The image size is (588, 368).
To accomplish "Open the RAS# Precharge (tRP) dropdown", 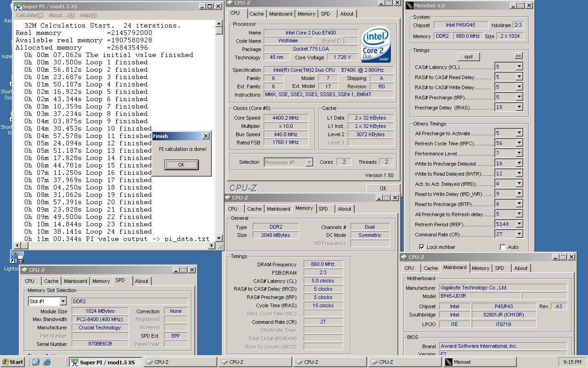I will pos(519,97).
